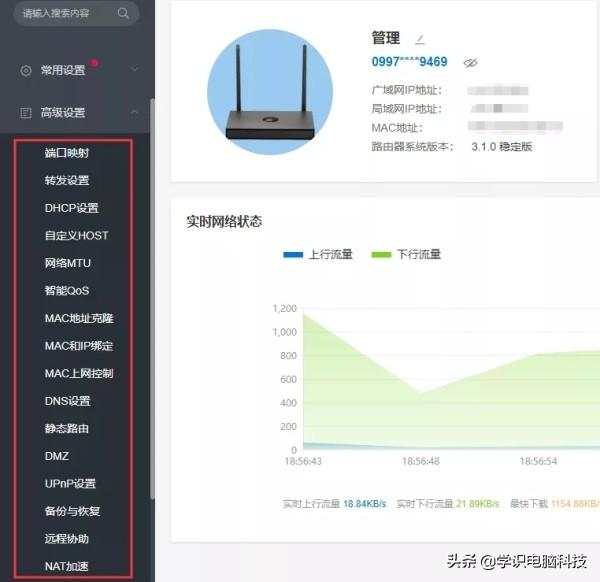600x582 pixels.
Task: Click the 常用设置 gear icon
Action: [26, 70]
